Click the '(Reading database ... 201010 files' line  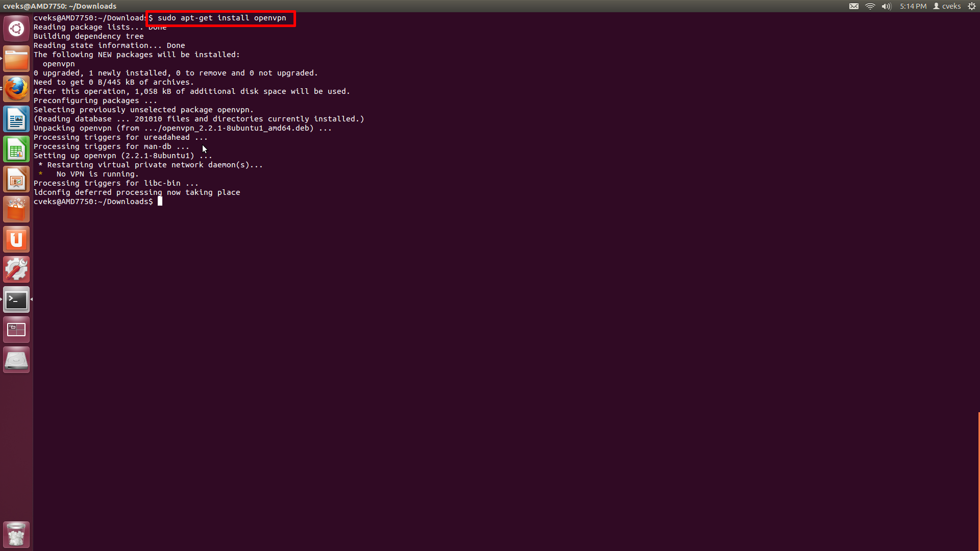click(199, 119)
